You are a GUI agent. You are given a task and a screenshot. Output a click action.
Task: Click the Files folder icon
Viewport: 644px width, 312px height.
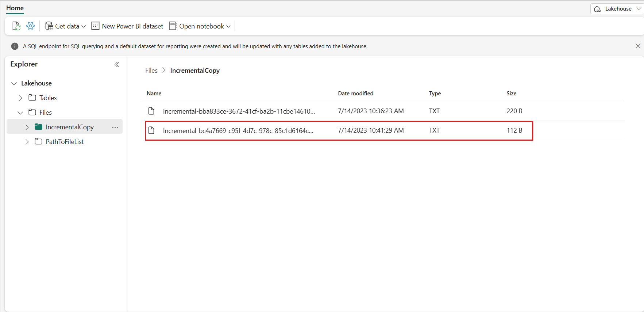pyautogui.click(x=32, y=112)
